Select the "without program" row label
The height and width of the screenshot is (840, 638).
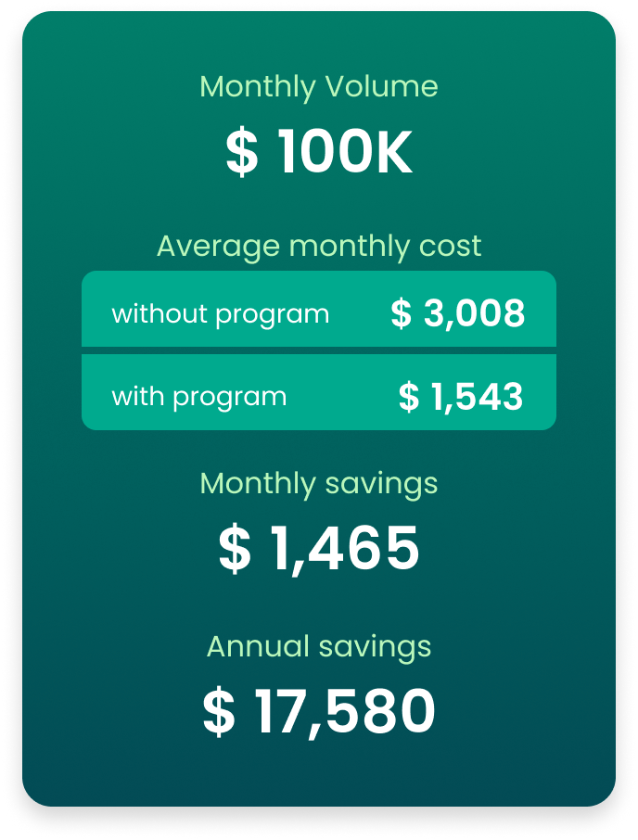tap(221, 314)
